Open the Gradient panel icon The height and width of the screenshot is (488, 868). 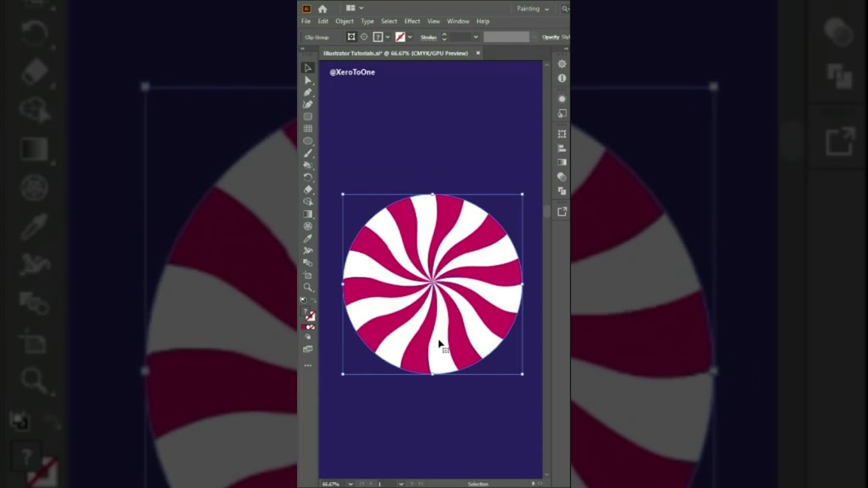tap(561, 163)
